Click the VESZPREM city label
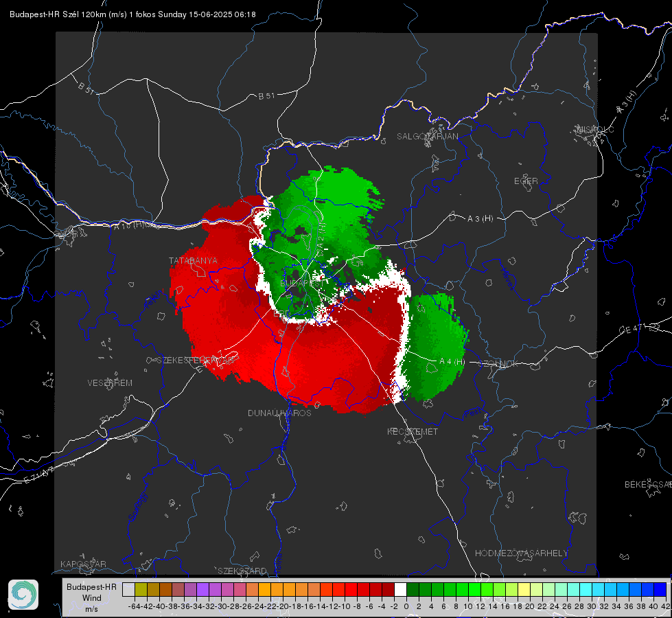The height and width of the screenshot is (618, 672). pos(110,383)
